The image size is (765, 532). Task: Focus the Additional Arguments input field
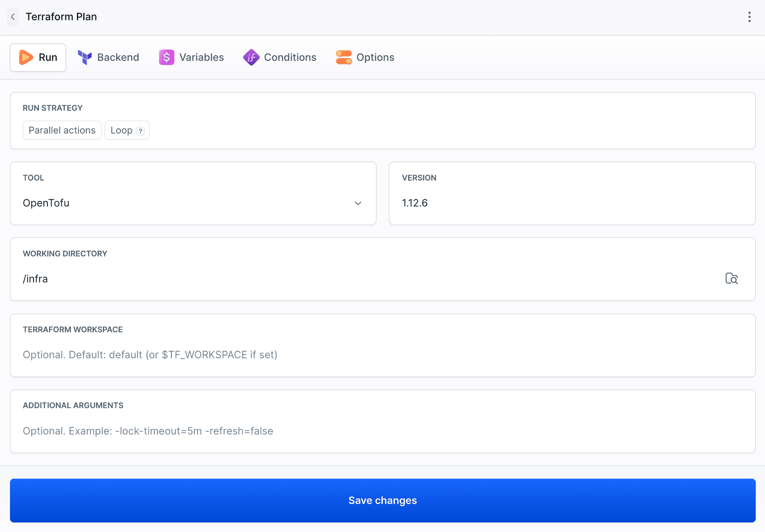tap(382, 431)
